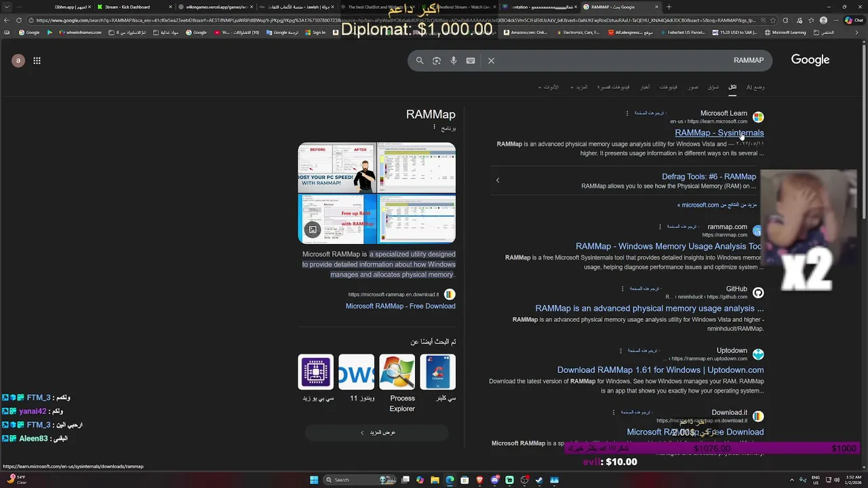
Task: Open Google Lens image search icon
Action: 437,60
